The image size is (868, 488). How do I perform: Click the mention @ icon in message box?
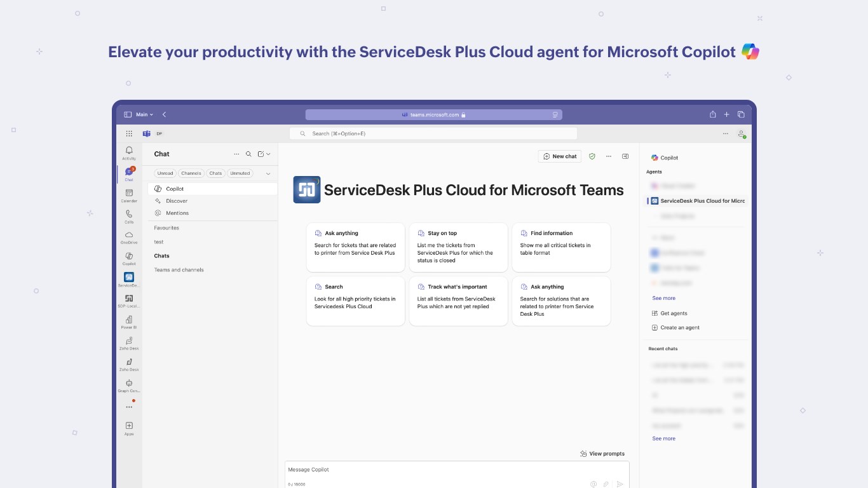point(593,484)
